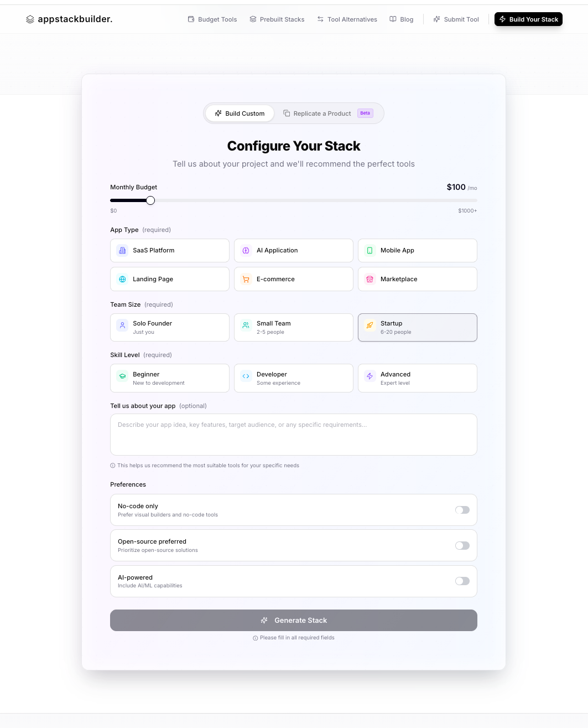Toggle the AI-powered preference on
Image resolution: width=588 pixels, height=728 pixels.
tap(462, 581)
